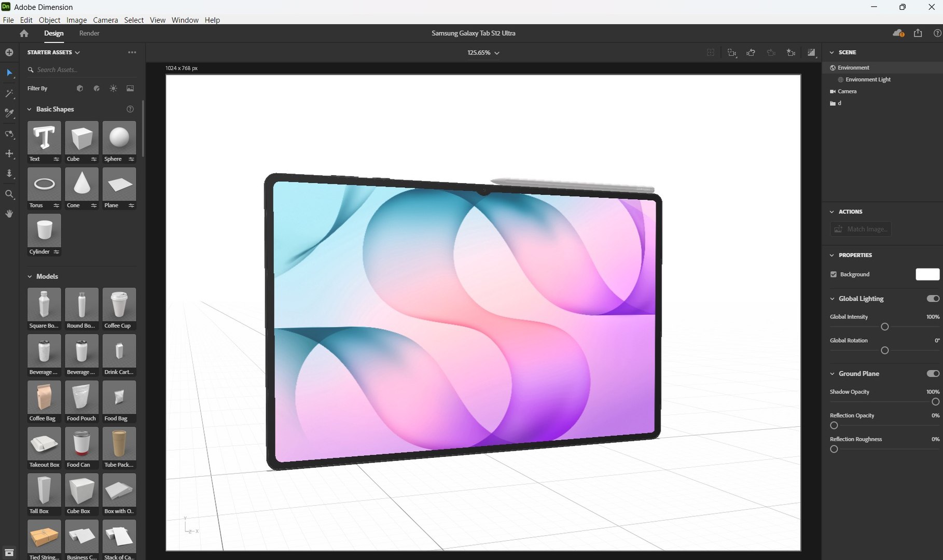Viewport: 943px width, 560px height.
Task: Select the Coffee Cup model thumbnail
Action: (119, 309)
